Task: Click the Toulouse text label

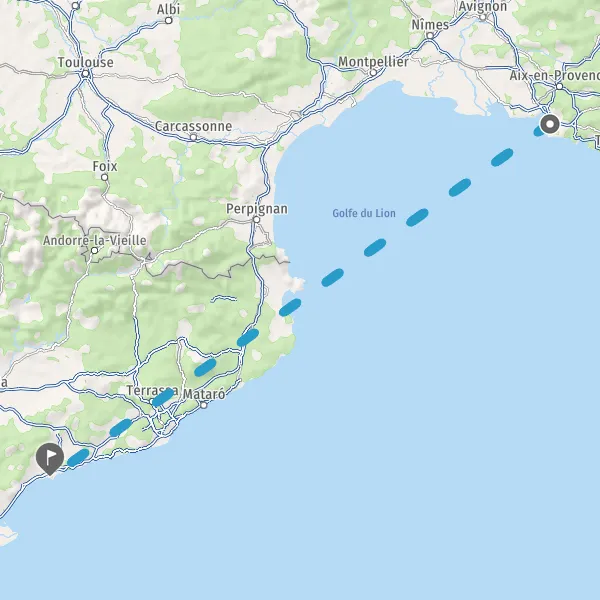Action: (x=86, y=62)
